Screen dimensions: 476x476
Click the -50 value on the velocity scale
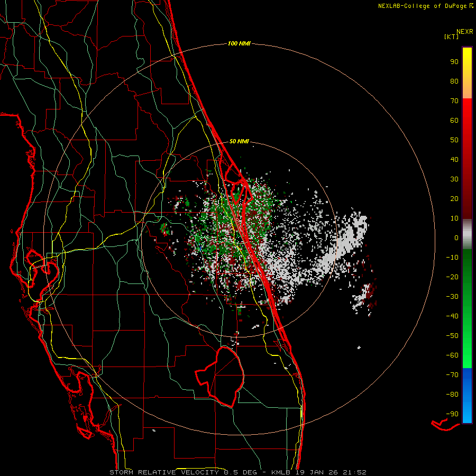452,336
